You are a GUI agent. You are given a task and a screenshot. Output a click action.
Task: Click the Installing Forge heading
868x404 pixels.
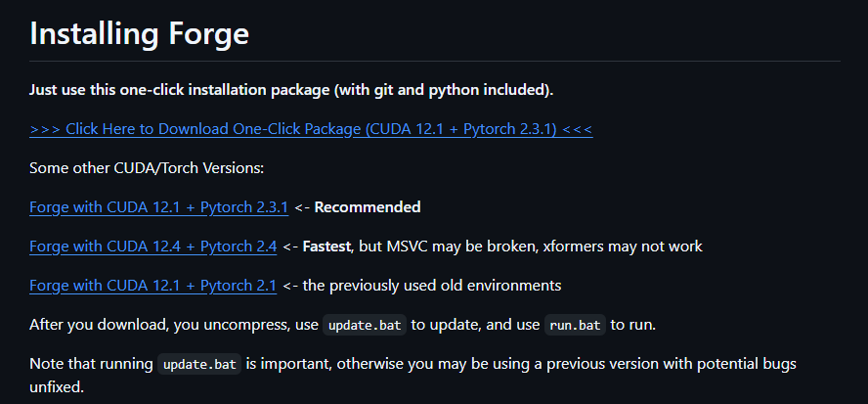click(140, 34)
